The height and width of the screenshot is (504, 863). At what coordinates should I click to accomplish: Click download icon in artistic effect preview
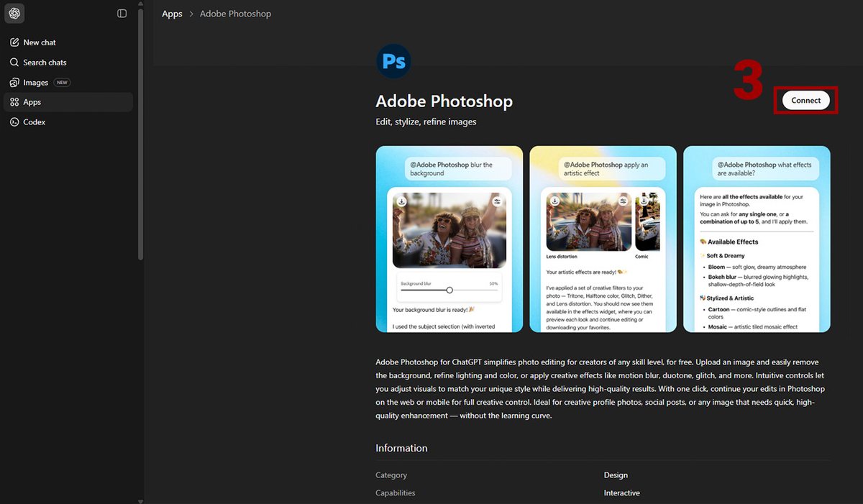[x=555, y=201]
